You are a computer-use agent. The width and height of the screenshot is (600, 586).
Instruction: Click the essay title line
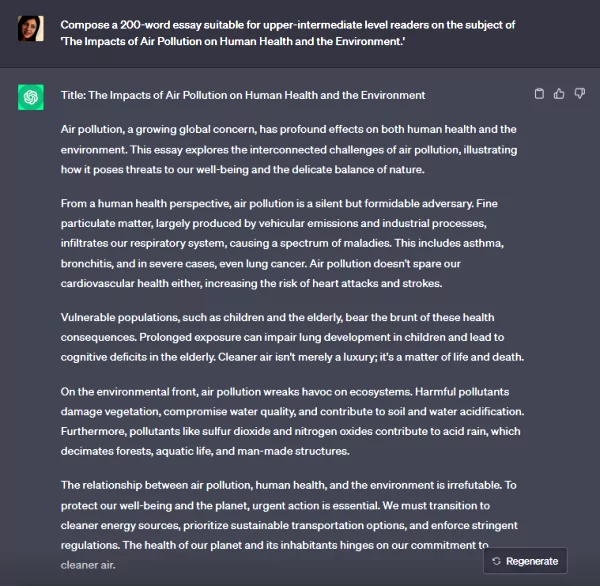click(x=243, y=95)
